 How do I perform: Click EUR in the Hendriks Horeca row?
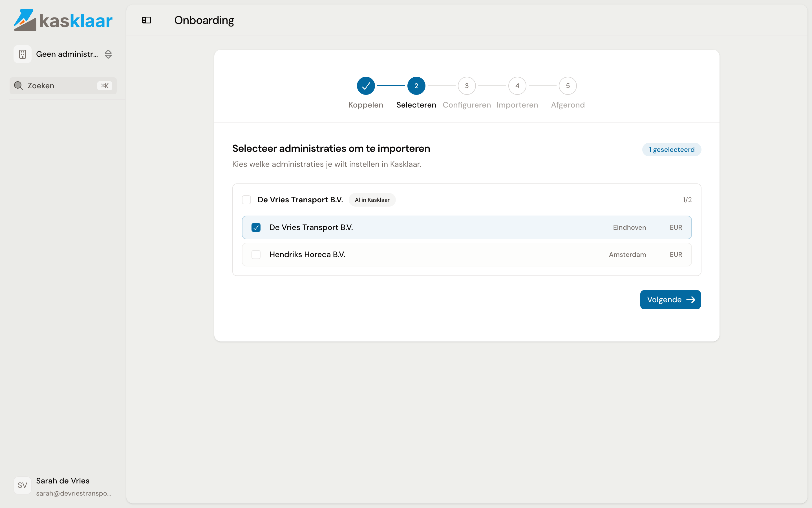pos(676,255)
